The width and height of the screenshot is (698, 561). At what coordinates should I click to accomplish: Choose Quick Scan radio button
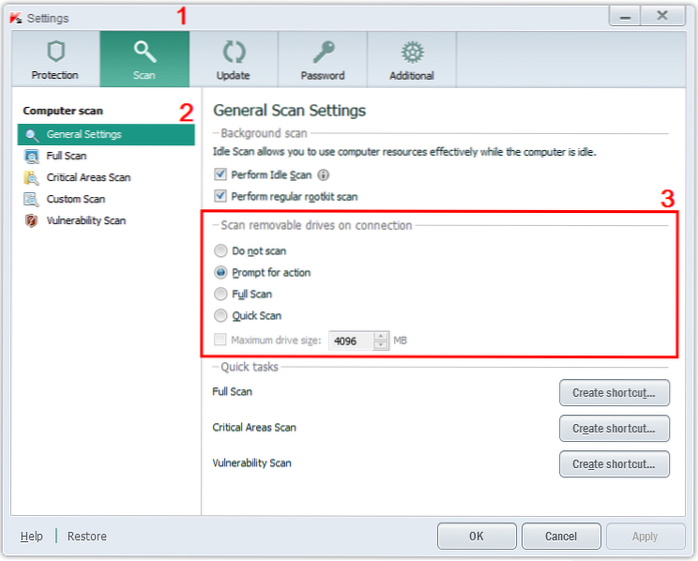coord(221,316)
